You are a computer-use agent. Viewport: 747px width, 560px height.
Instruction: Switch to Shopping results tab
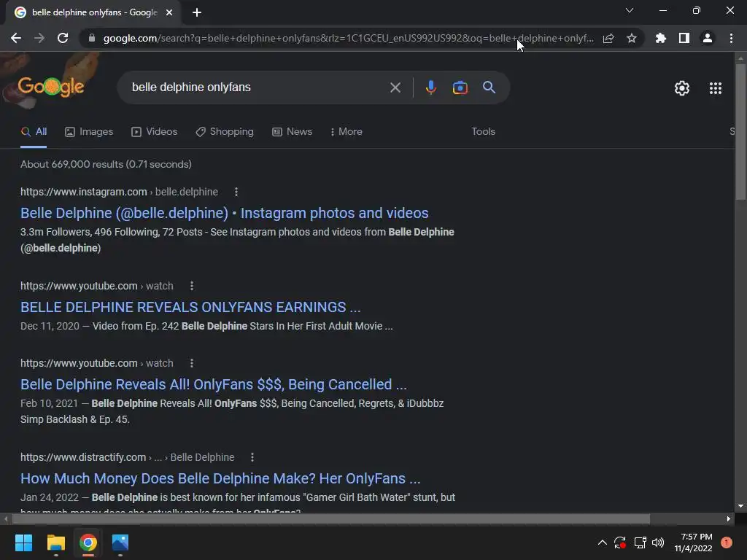[x=225, y=132]
